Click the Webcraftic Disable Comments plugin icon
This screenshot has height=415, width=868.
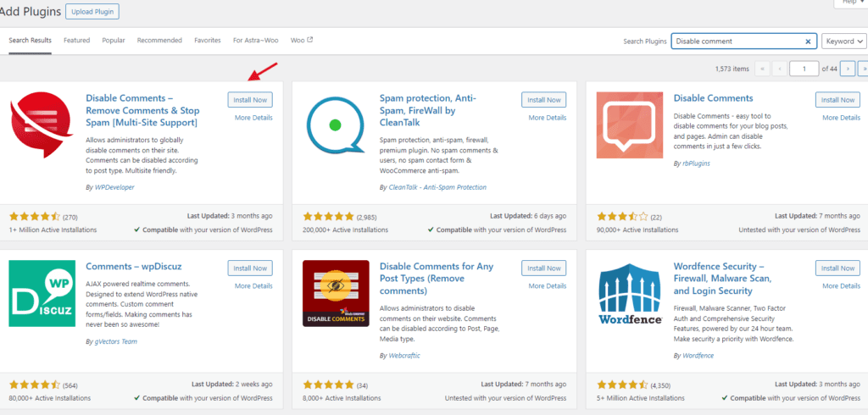(x=336, y=293)
